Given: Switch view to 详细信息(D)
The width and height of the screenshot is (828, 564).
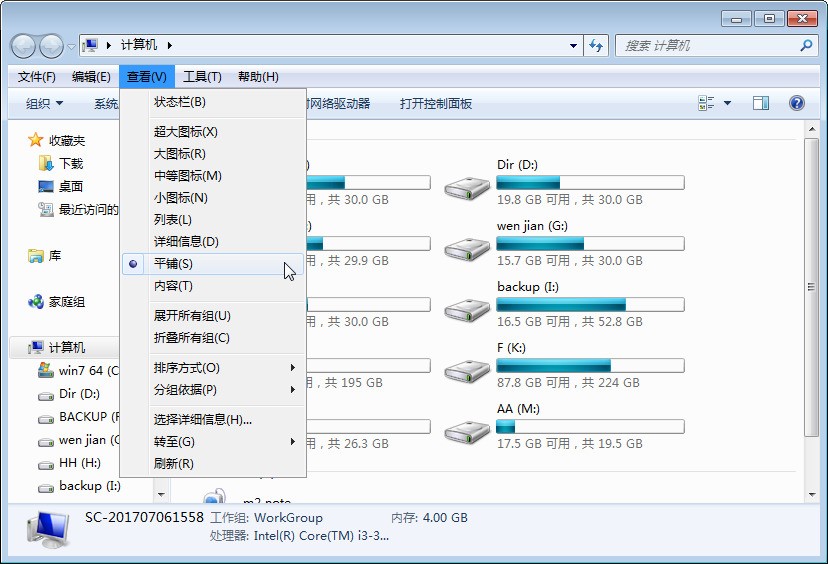Looking at the screenshot, I should click(213, 241).
